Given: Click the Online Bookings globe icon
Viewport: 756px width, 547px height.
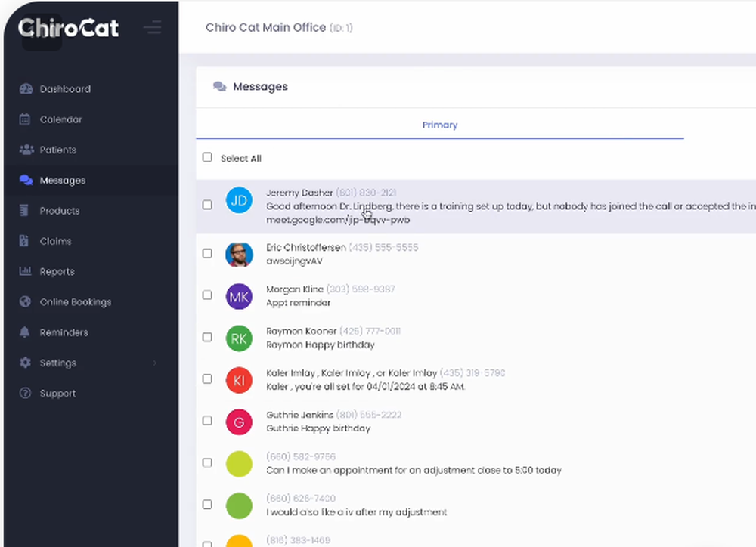Looking at the screenshot, I should 25,301.
